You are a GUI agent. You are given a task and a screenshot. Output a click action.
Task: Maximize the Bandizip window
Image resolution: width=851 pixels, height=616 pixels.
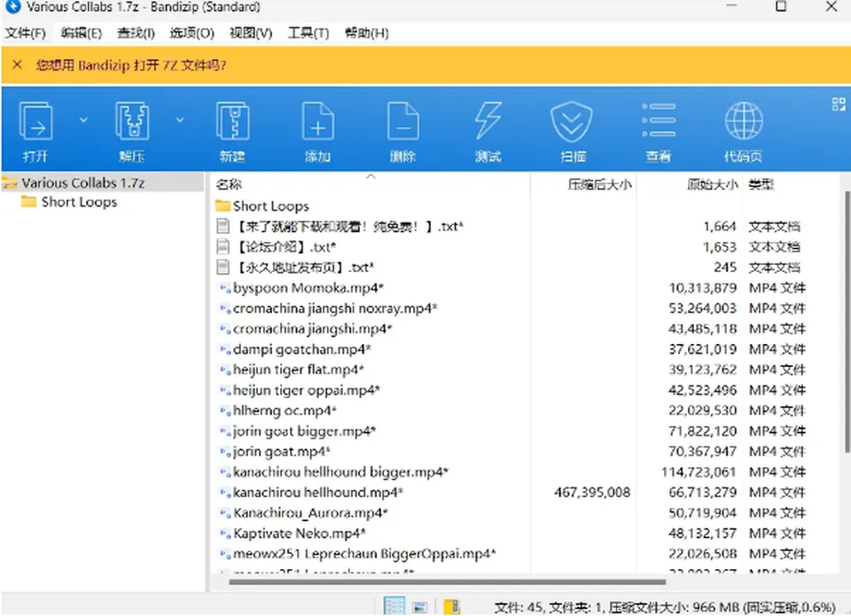pyautogui.click(x=781, y=6)
